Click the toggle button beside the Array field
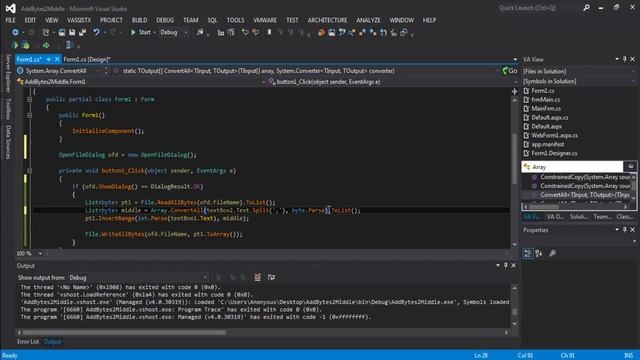This screenshot has height=360, width=640. click(631, 167)
